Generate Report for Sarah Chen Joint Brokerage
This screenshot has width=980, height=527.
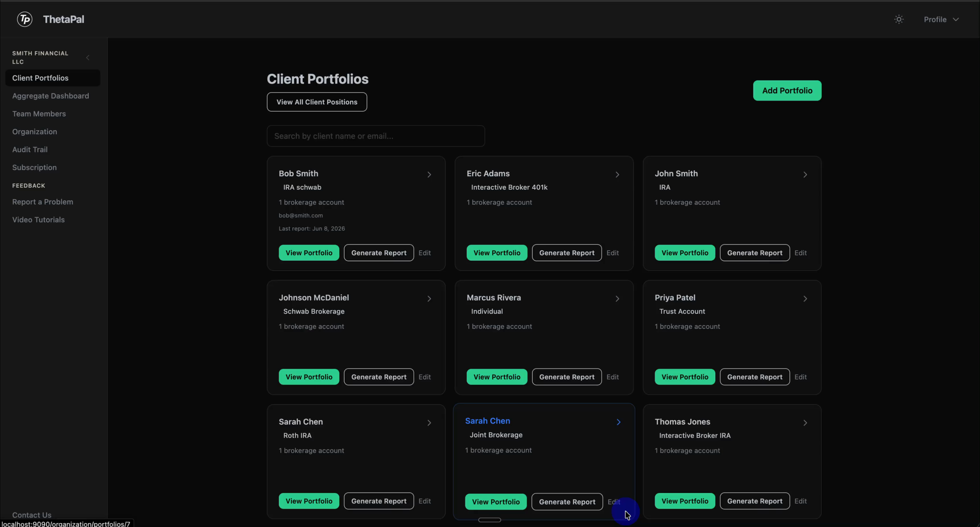pyautogui.click(x=567, y=502)
